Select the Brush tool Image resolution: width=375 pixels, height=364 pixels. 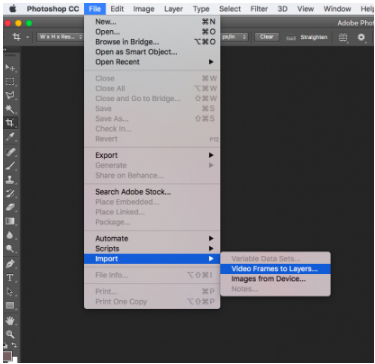[10, 165]
